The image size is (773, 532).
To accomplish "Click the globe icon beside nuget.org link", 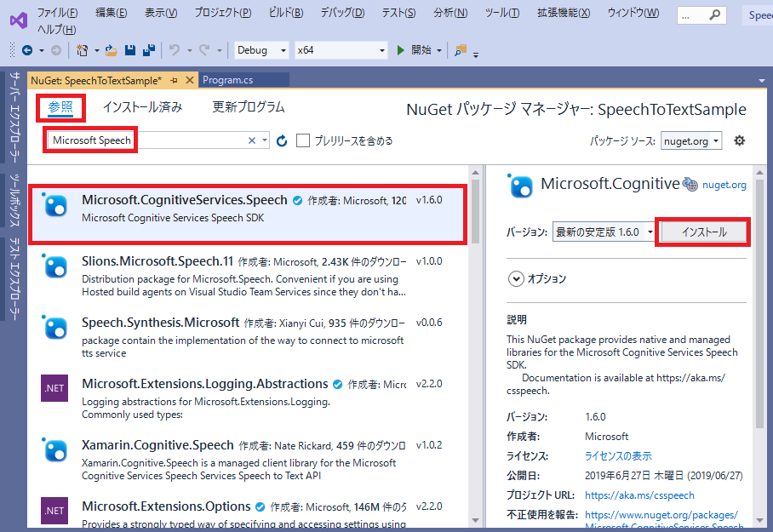I will [690, 185].
